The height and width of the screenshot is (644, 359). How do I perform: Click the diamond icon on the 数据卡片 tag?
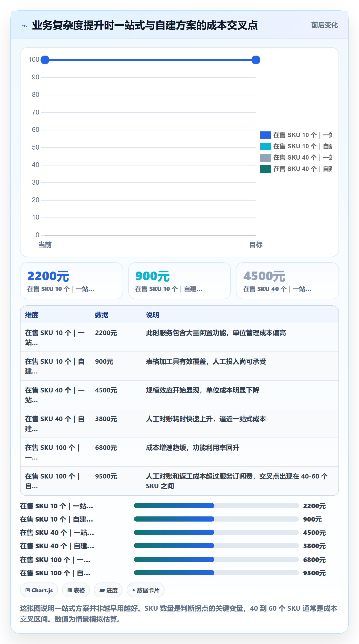(x=134, y=590)
